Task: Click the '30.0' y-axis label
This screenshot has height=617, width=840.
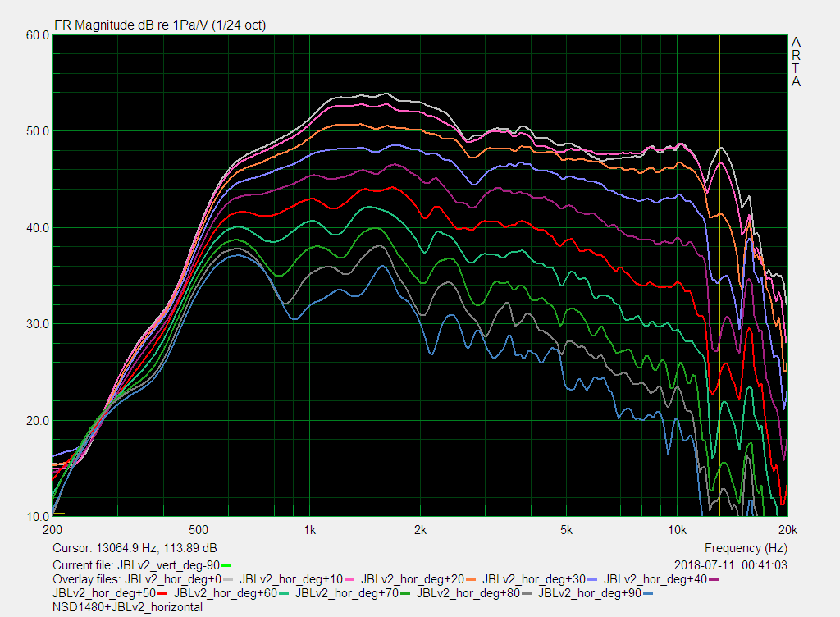Action: click(x=38, y=324)
